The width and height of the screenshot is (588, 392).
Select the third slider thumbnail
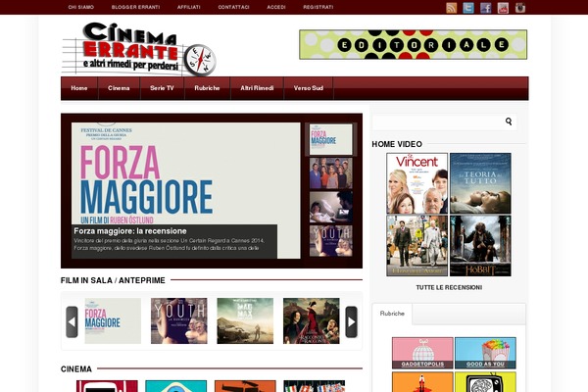tap(331, 207)
